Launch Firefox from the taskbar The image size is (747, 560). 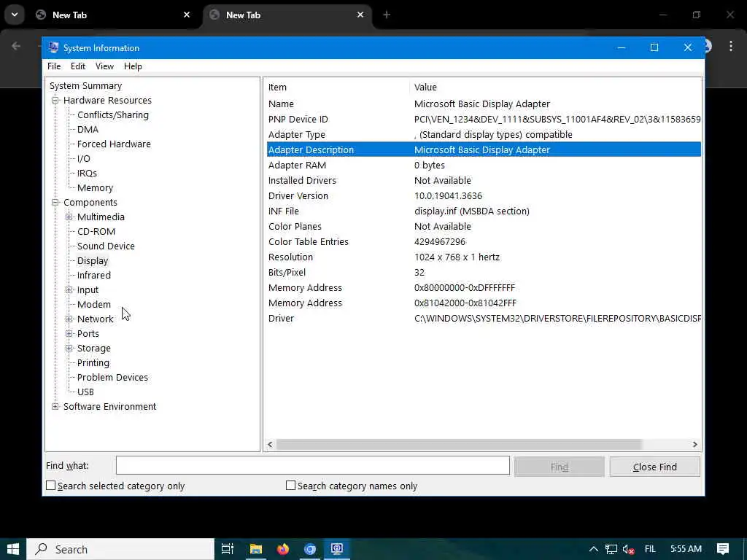pyautogui.click(x=283, y=549)
